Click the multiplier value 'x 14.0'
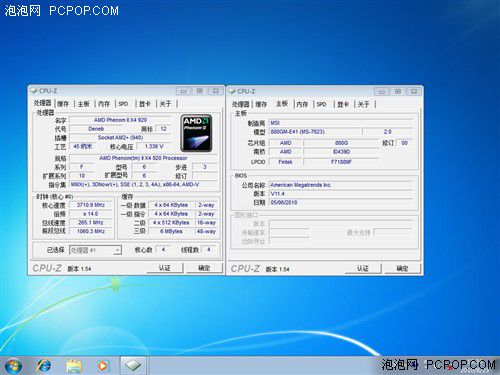The width and height of the screenshot is (500, 375). [91, 214]
